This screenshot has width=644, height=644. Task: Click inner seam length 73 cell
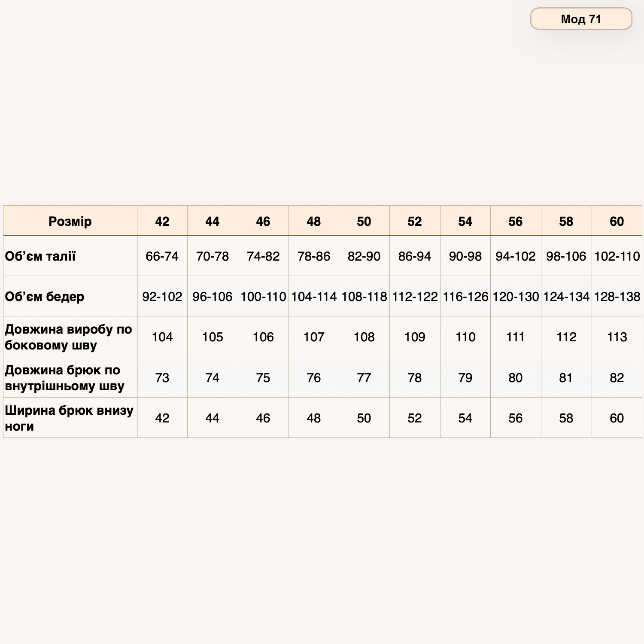[x=162, y=377]
